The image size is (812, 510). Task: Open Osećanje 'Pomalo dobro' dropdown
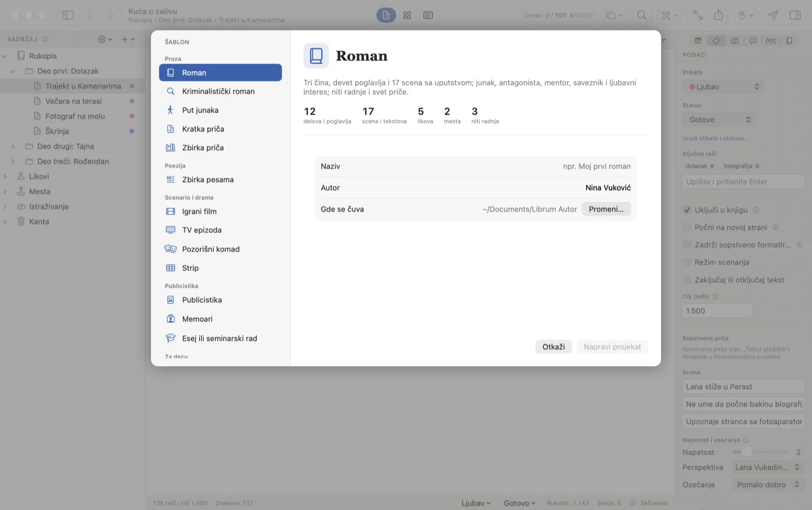tap(767, 485)
